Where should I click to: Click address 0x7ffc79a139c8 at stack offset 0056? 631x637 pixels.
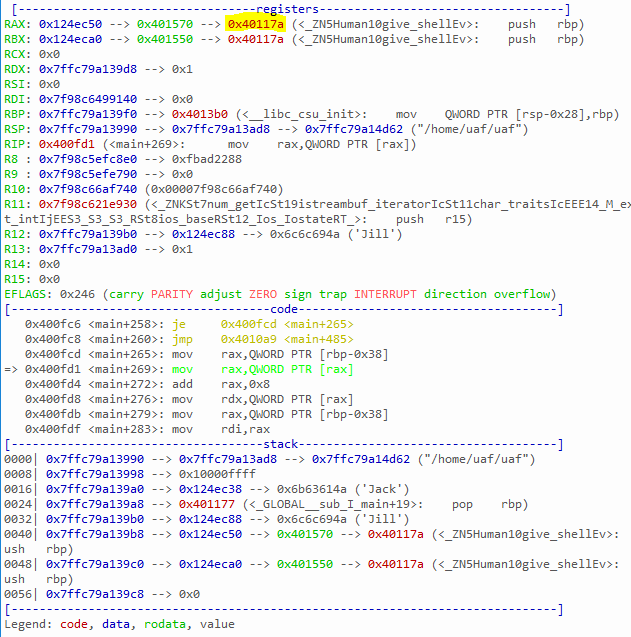pyautogui.click(x=95, y=595)
